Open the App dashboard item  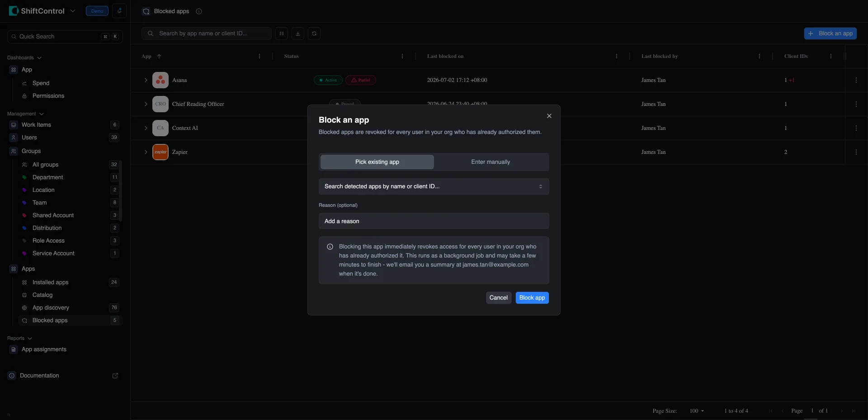point(27,70)
